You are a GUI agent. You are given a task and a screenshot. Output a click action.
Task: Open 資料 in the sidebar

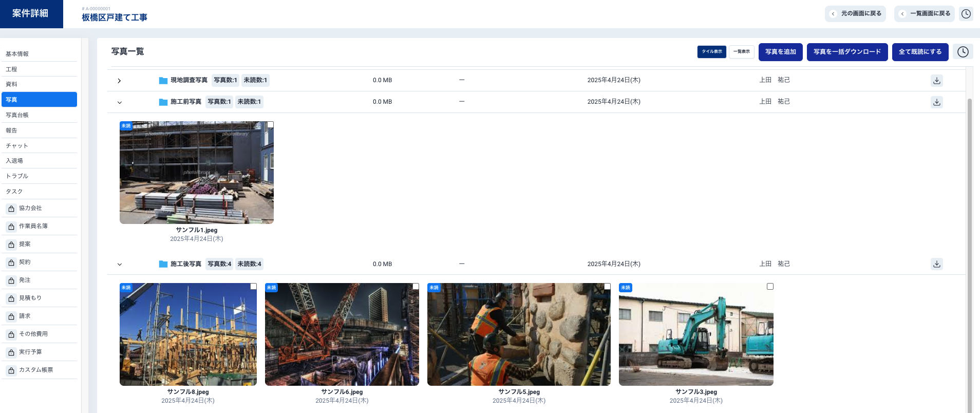[x=39, y=84]
